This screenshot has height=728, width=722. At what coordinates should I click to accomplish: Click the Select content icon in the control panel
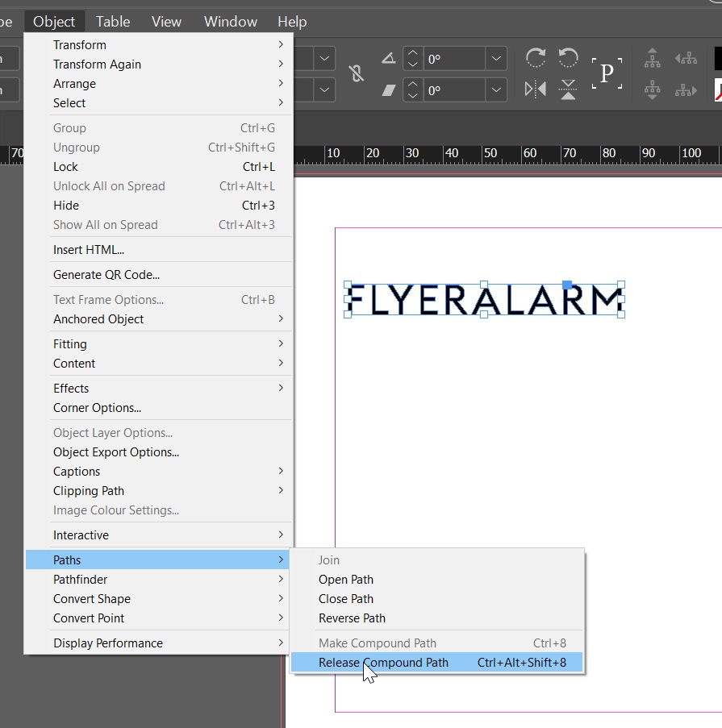[652, 90]
